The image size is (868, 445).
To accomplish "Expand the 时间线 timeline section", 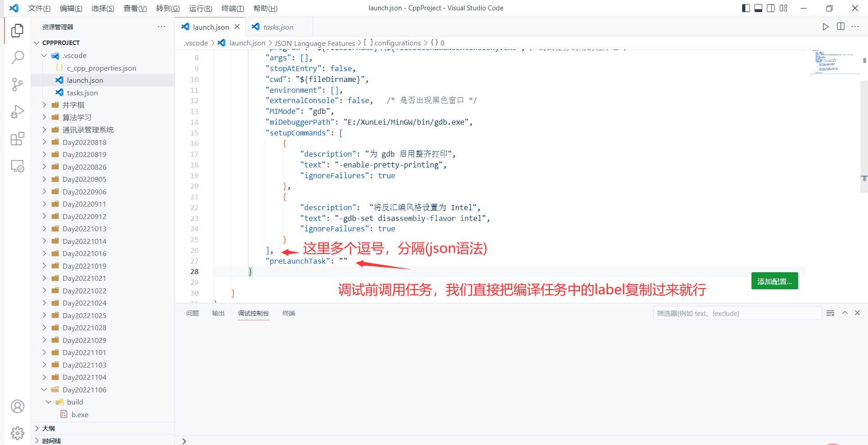I will 103,441.
